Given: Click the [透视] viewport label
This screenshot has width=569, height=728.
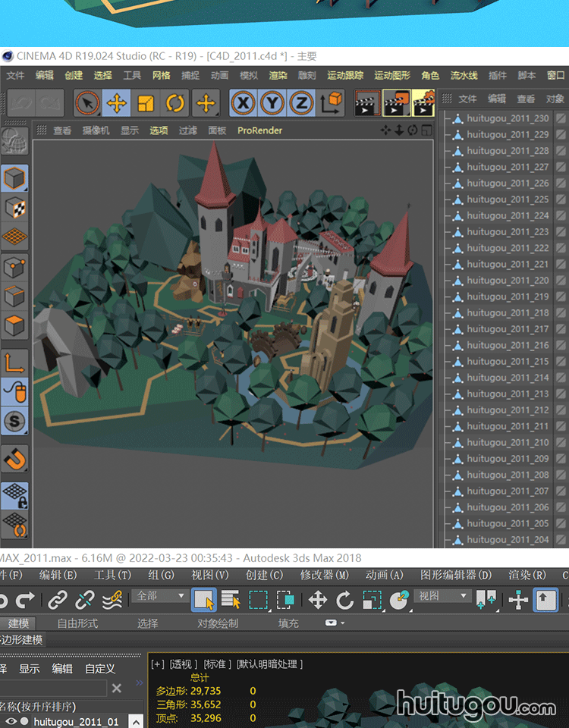Looking at the screenshot, I should click(x=183, y=664).
